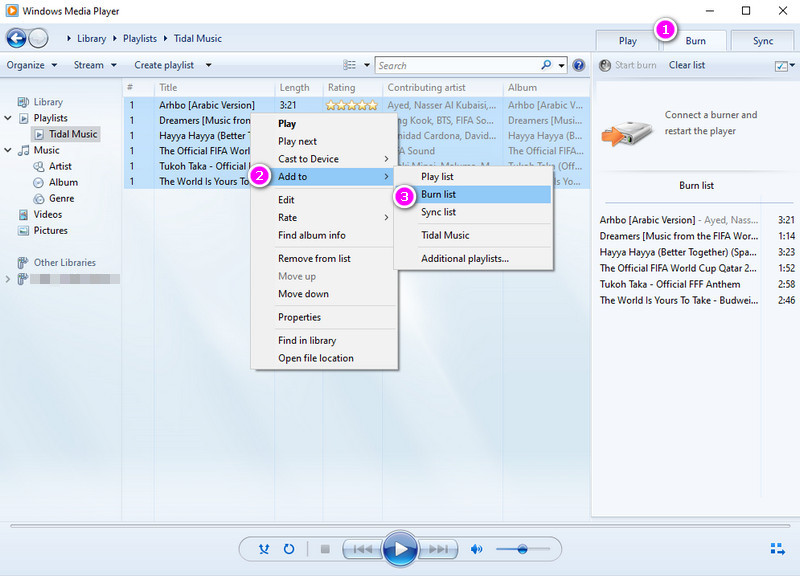This screenshot has height=576, width=800.
Task: Mute the volume speaker icon
Action: click(x=477, y=549)
